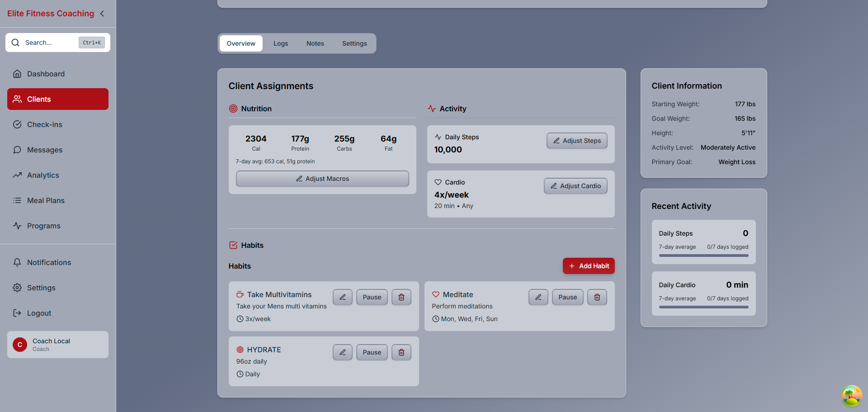Image resolution: width=868 pixels, height=412 pixels.
Task: Remove the HYDRATE habit with trash icon
Action: pos(401,352)
